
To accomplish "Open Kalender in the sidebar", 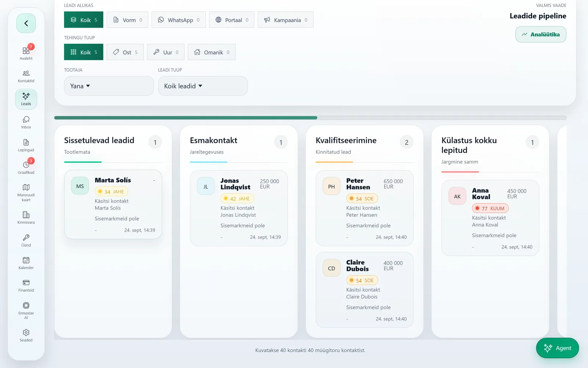I will click(26, 263).
